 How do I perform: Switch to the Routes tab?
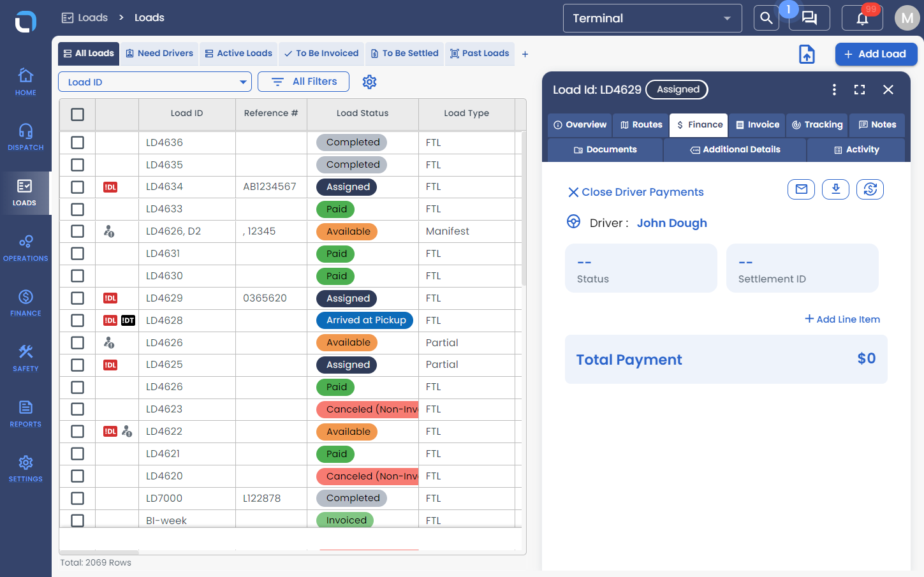coord(641,125)
